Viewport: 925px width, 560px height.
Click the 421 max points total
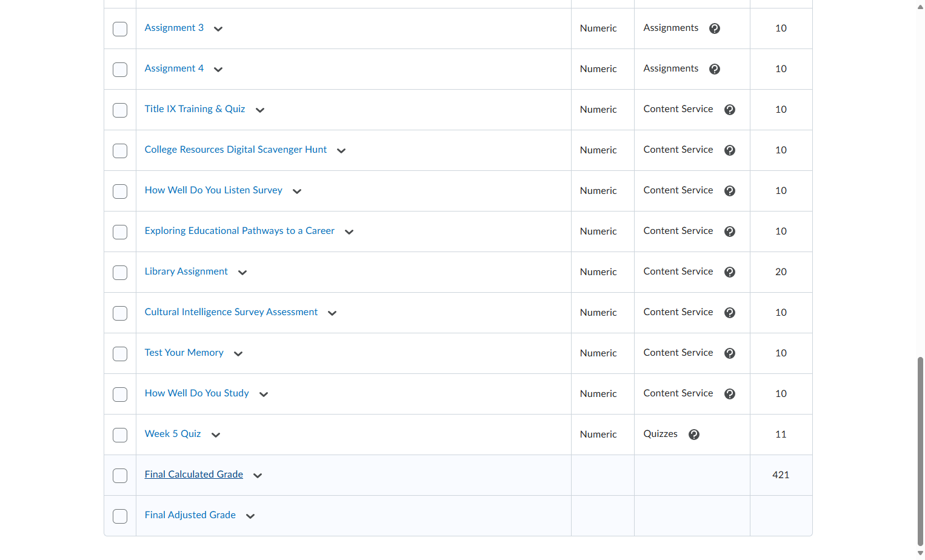tap(781, 475)
